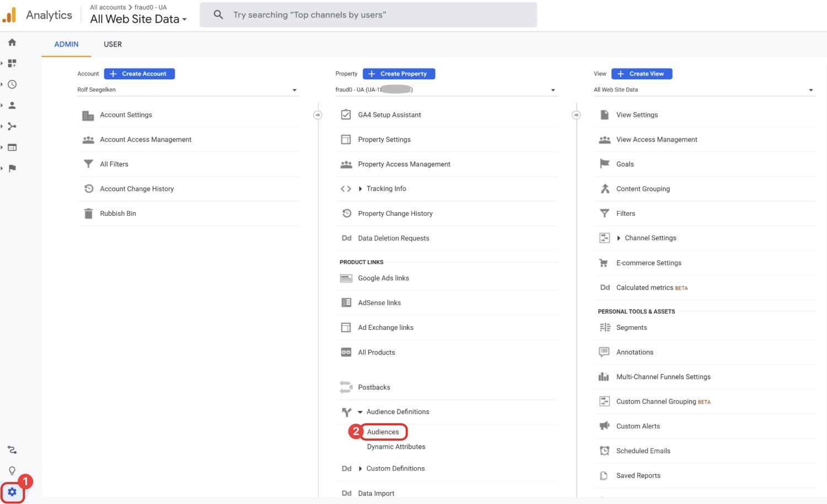The image size is (827, 504).
Task: Click the Acquisition icon in sidebar
Action: [12, 126]
